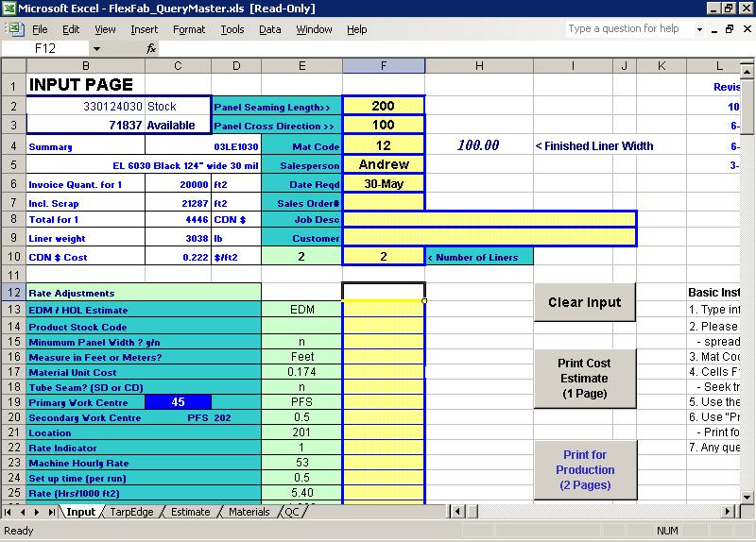756x542 pixels.
Task: Click Select All corner box of sheet
Action: pyautogui.click(x=13, y=66)
